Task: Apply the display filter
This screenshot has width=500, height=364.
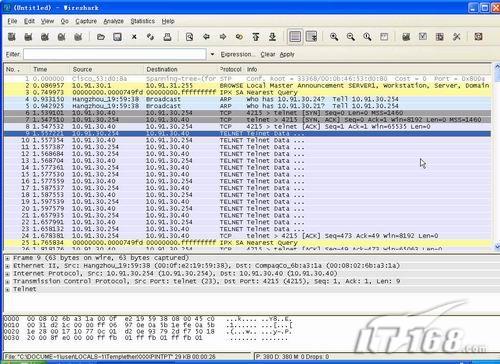Action: (x=287, y=54)
